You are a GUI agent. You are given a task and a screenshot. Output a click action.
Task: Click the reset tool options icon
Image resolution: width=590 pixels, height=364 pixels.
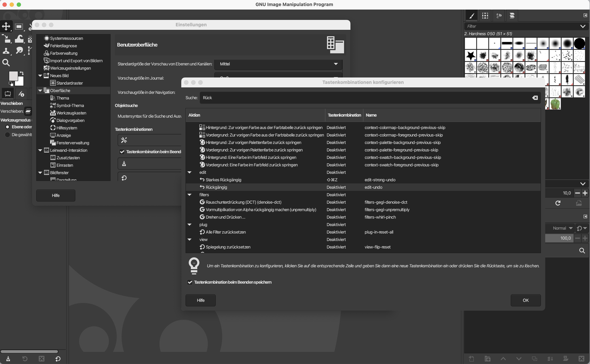[58, 359]
